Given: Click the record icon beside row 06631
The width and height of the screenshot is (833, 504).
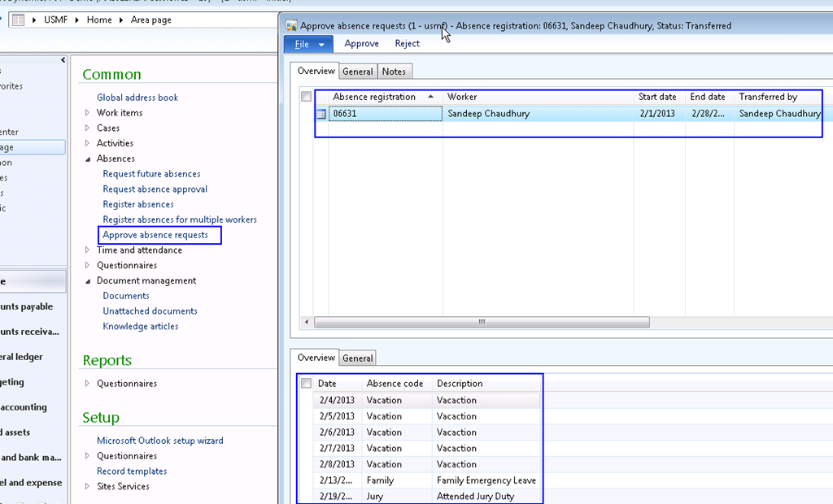Looking at the screenshot, I should point(321,115).
